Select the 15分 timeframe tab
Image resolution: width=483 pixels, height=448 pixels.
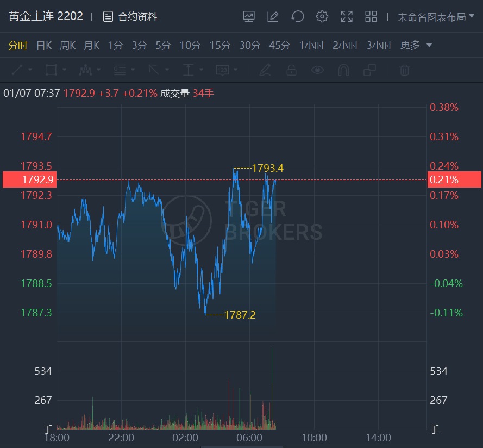click(220, 45)
